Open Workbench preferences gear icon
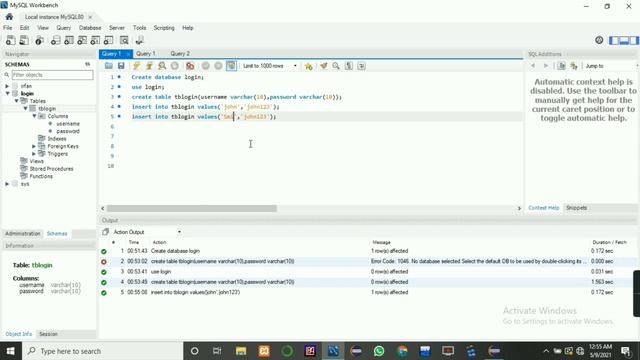 (599, 40)
